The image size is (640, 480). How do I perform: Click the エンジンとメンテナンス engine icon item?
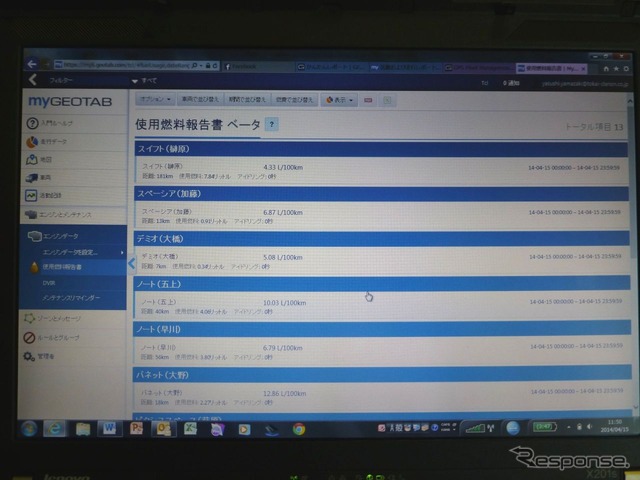[58, 215]
